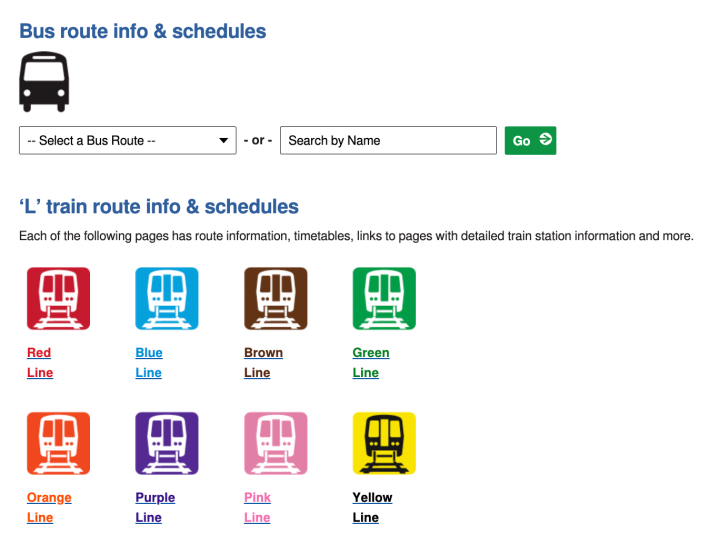Image resolution: width=709 pixels, height=545 pixels.
Task: Follow the Blue Line text link
Action: pyautogui.click(x=149, y=362)
